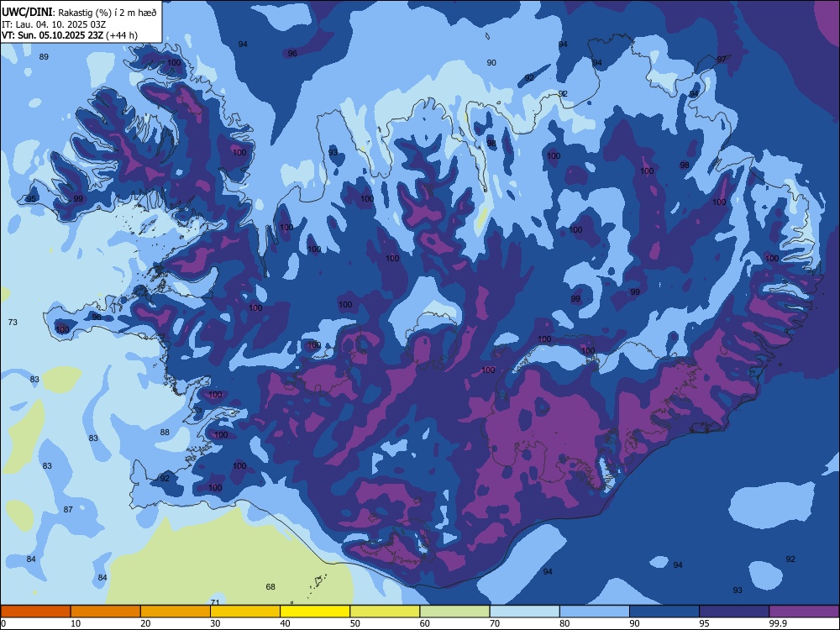Click the '20' legend tick label

click(x=145, y=623)
